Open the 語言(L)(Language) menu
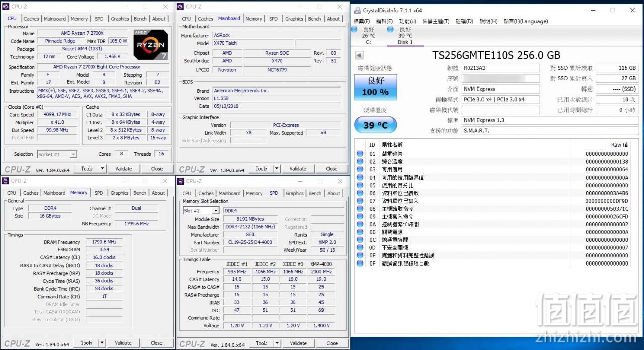Viewport: 644px width, 350px height. pyautogui.click(x=526, y=21)
